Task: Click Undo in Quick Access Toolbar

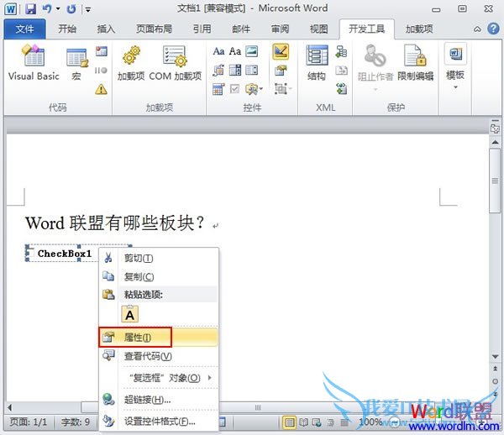Action: (47, 9)
